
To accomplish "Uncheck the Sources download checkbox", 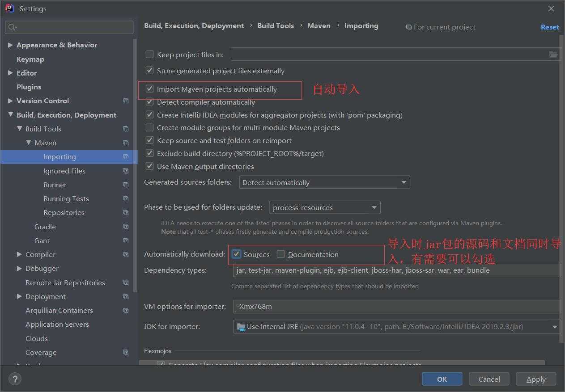I will pyautogui.click(x=237, y=254).
